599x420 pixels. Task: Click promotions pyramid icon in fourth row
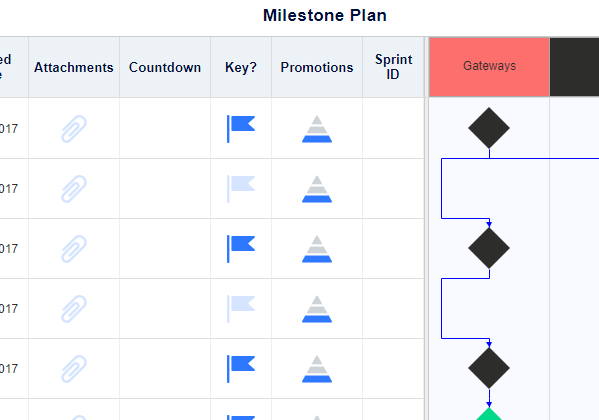pos(317,309)
